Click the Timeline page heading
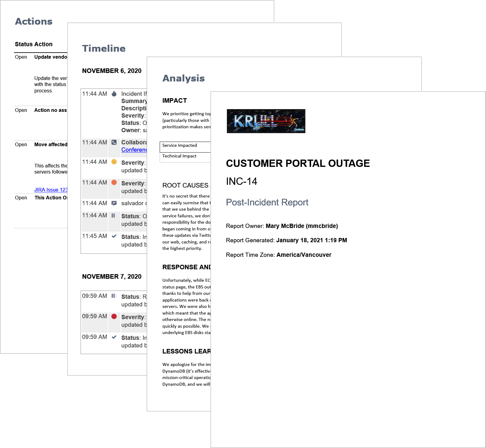 pos(104,48)
